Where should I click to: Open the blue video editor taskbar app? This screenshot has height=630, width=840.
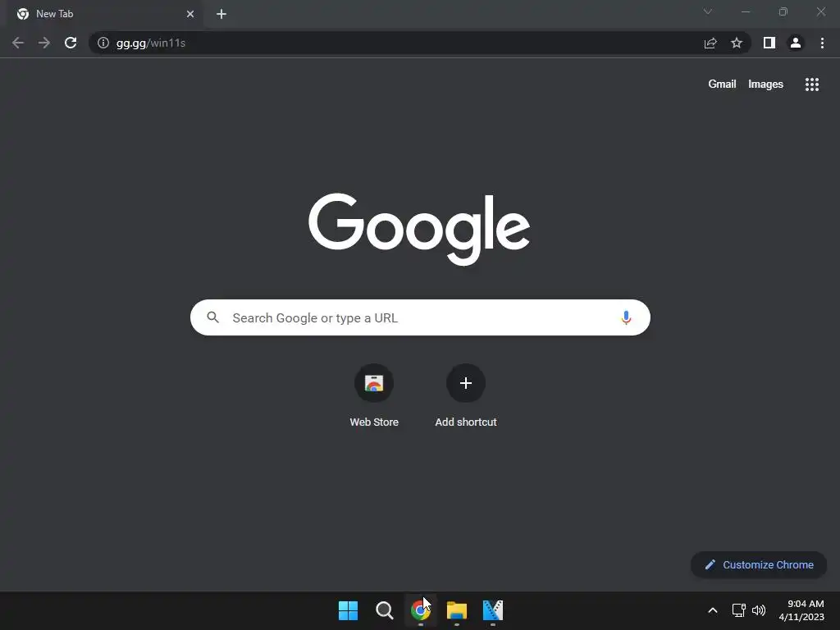tap(493, 610)
